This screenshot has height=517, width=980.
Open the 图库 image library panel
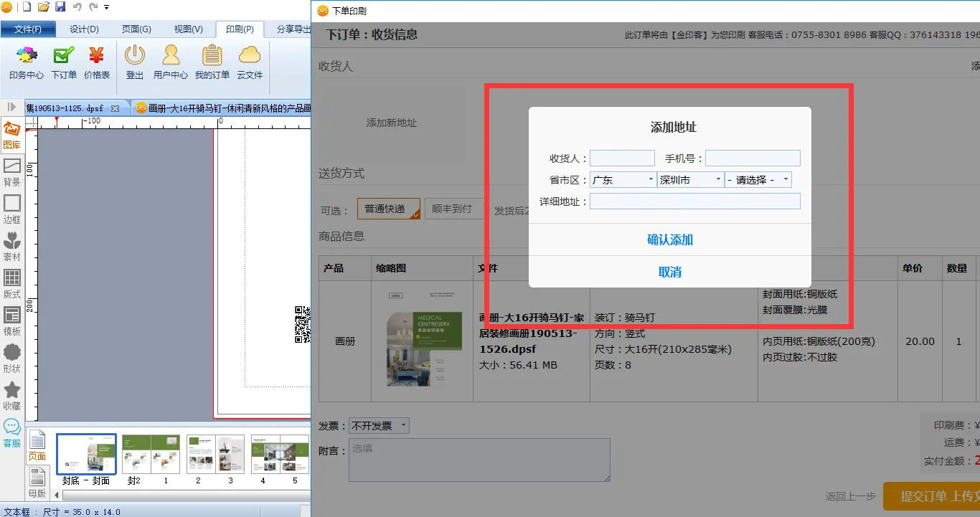click(12, 136)
